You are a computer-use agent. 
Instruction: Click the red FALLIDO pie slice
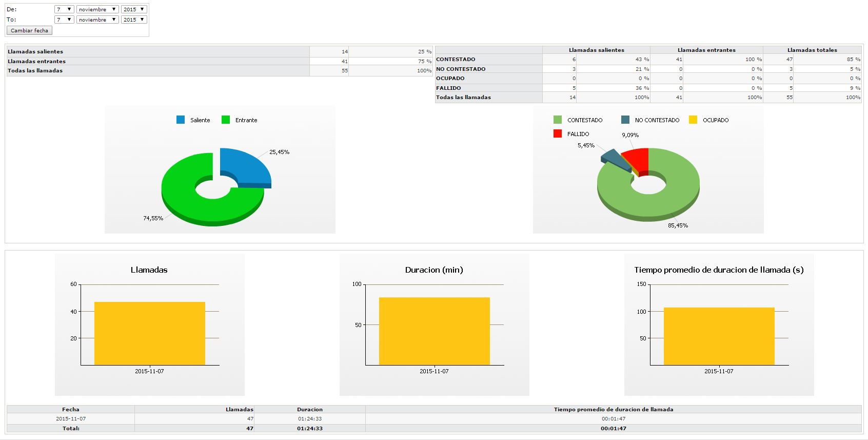(639, 159)
